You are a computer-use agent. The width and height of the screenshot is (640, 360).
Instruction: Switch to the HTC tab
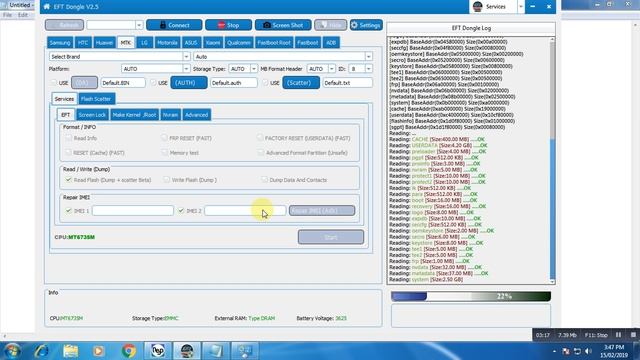click(83, 42)
